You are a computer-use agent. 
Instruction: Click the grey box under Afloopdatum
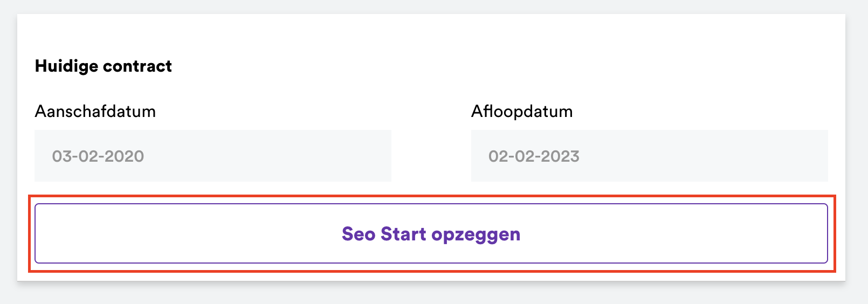click(649, 156)
